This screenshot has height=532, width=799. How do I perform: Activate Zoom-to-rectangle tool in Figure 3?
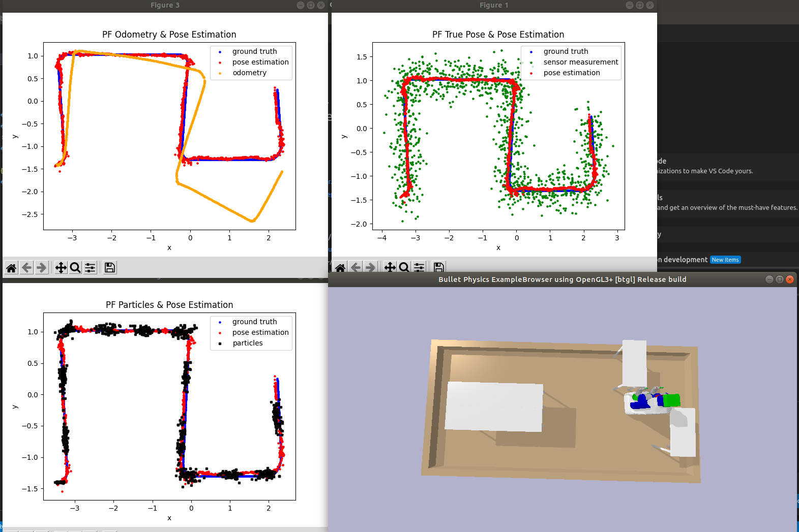(x=75, y=268)
